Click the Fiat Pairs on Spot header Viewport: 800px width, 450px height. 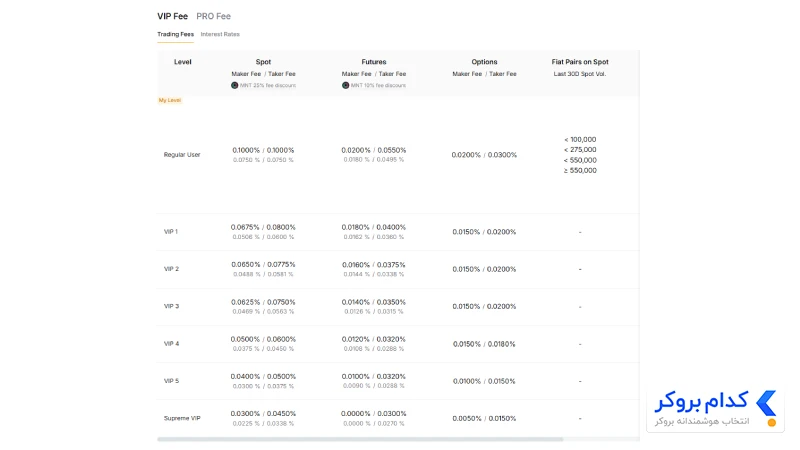[580, 62]
